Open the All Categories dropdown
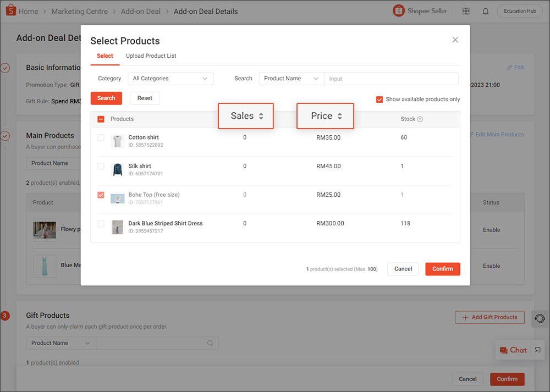550x392 pixels. click(170, 78)
